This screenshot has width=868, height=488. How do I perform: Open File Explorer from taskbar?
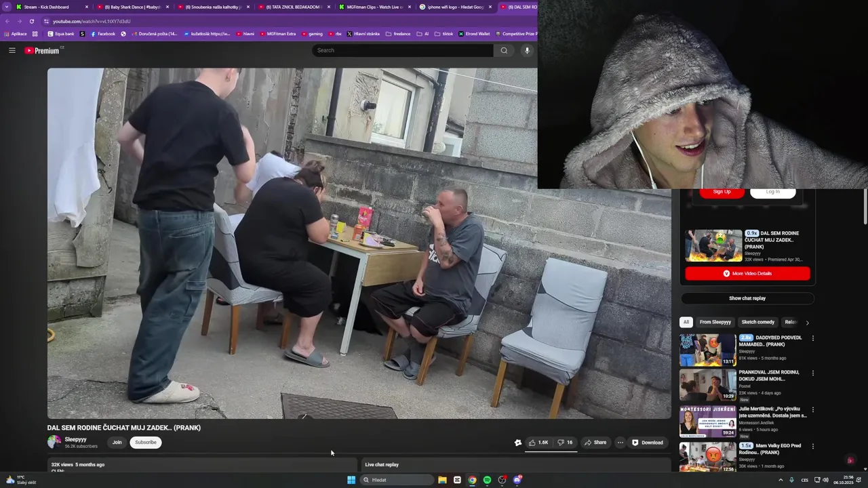point(442,480)
